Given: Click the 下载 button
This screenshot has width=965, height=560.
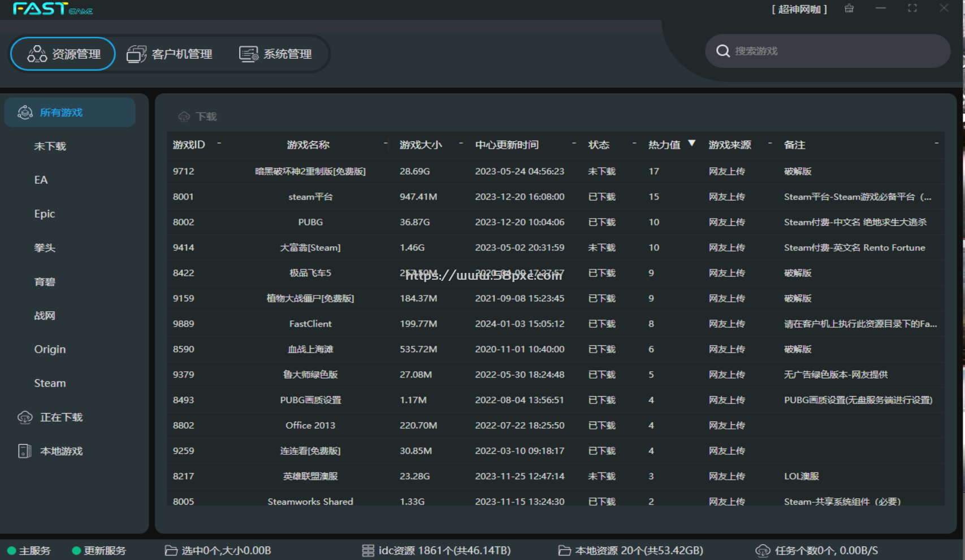Looking at the screenshot, I should coord(197,116).
